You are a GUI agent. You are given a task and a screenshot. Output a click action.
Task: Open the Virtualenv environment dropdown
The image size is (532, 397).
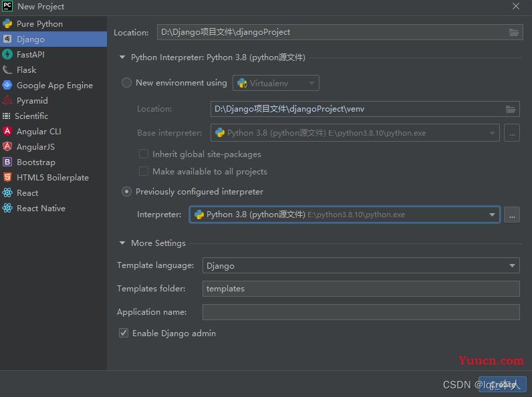tap(276, 83)
